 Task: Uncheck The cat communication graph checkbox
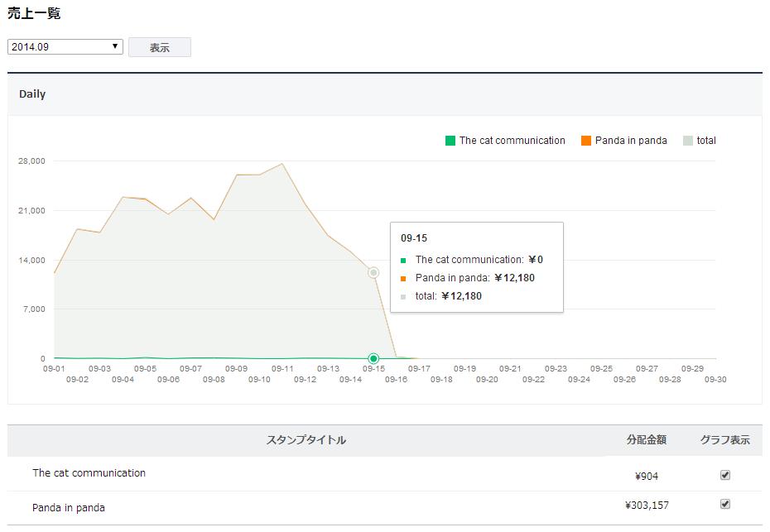click(x=725, y=475)
